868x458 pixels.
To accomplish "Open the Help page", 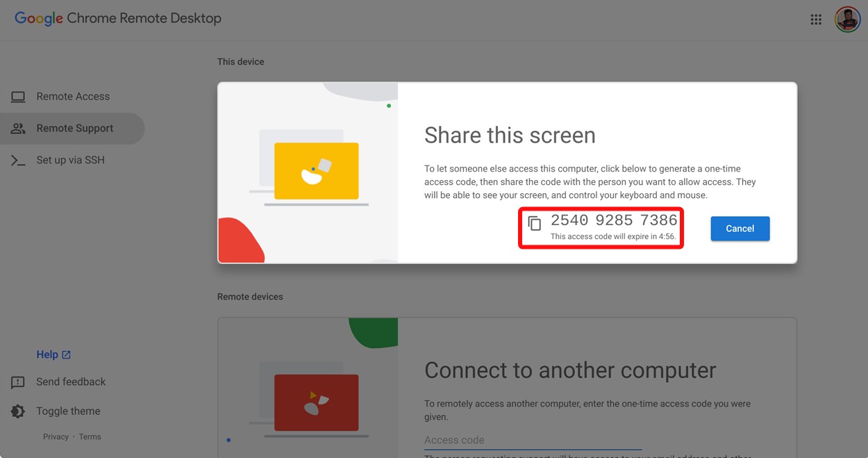I will pyautogui.click(x=48, y=354).
